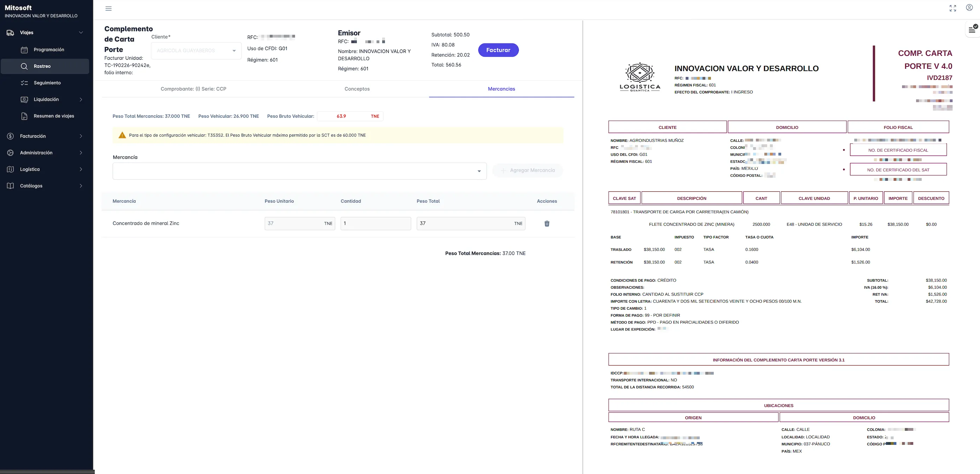Open Programación in the sidebar
This screenshot has width=980, height=474.
[x=49, y=50]
